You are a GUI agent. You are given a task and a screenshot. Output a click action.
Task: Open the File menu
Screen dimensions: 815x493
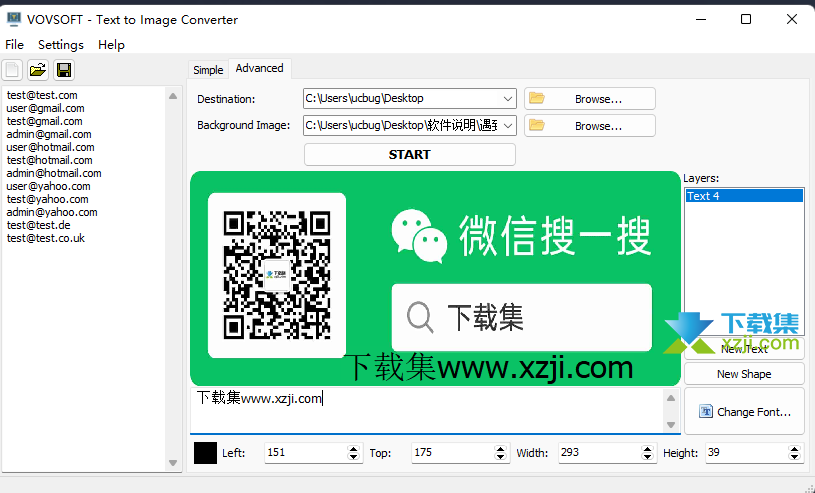click(15, 45)
